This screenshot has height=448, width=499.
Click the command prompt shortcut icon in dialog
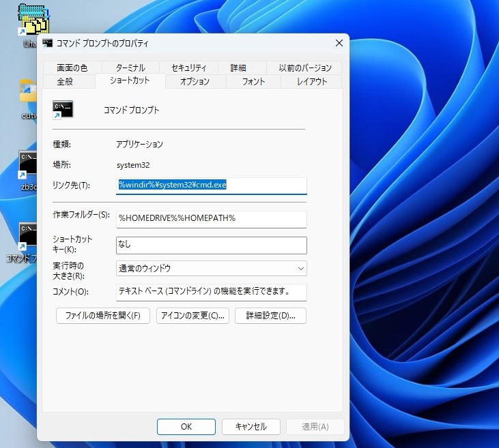[x=63, y=110]
